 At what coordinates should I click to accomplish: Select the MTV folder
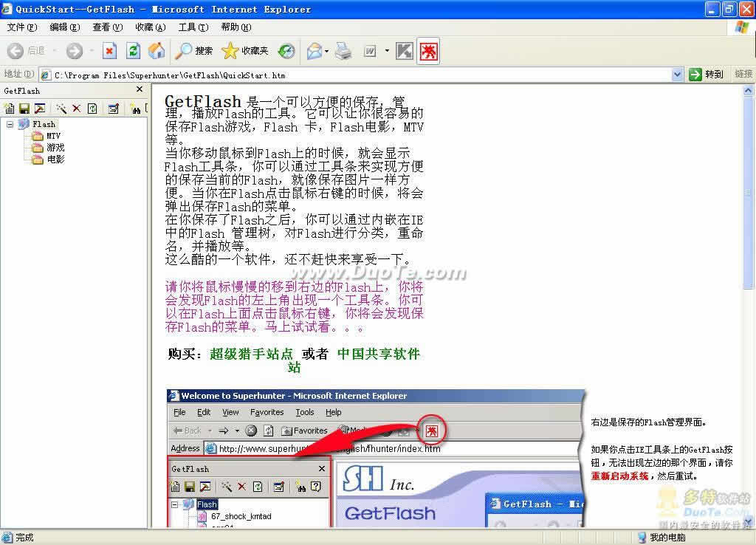click(53, 136)
